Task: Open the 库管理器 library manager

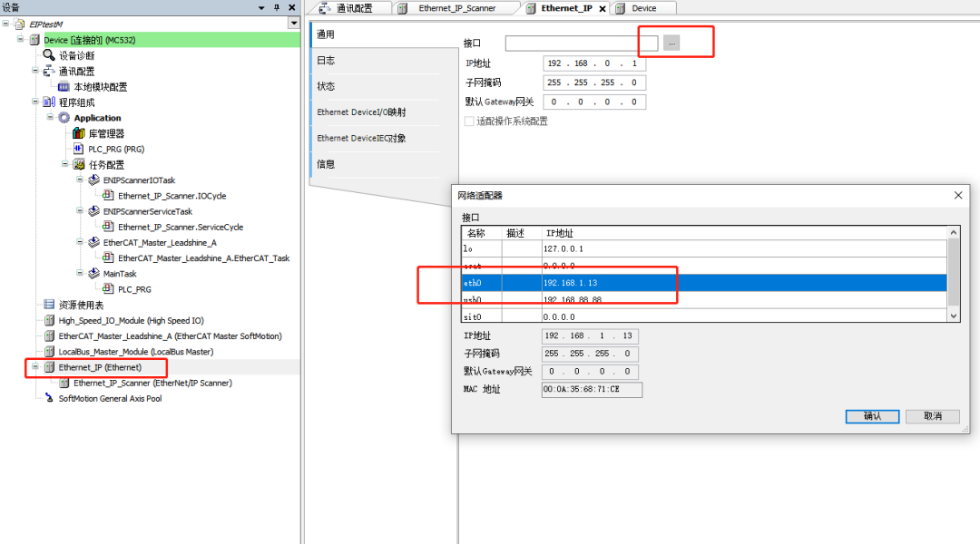Action: tap(80, 133)
